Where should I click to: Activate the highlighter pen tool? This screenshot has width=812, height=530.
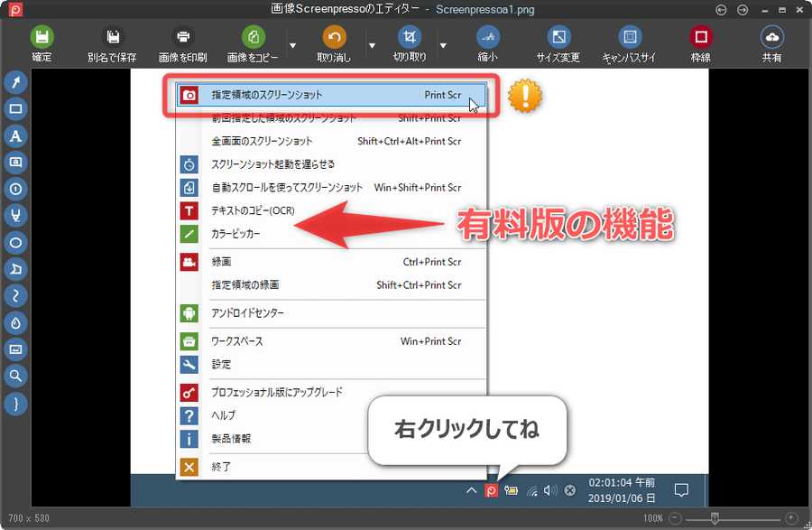(15, 216)
